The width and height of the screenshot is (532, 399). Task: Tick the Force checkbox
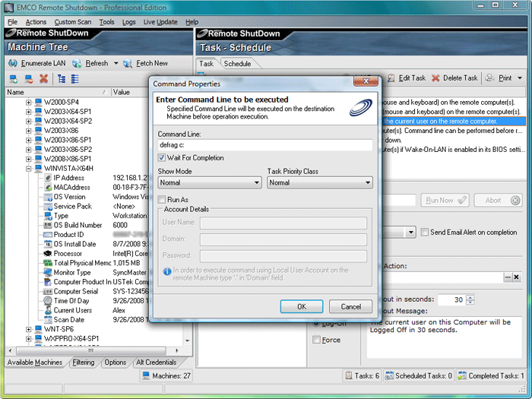(317, 340)
